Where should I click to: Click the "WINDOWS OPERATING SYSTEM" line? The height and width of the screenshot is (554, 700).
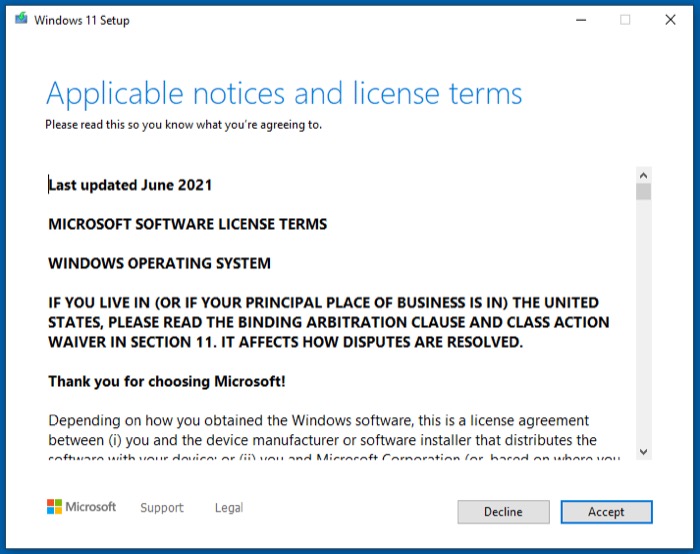click(x=159, y=264)
